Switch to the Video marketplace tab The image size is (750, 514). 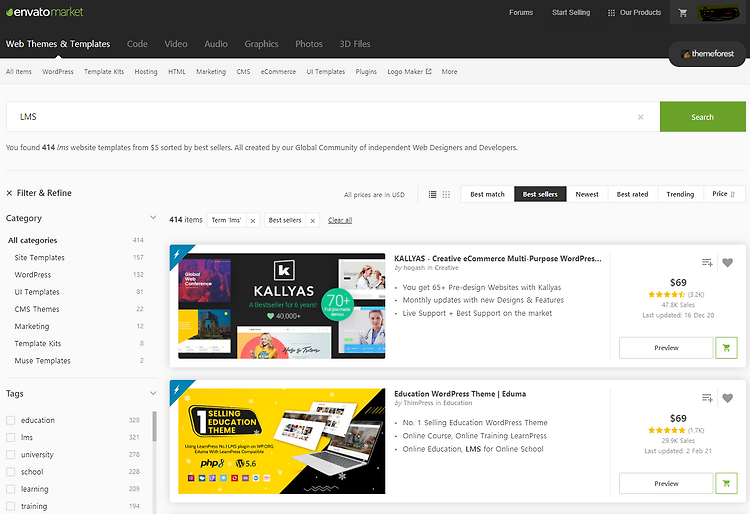point(176,44)
